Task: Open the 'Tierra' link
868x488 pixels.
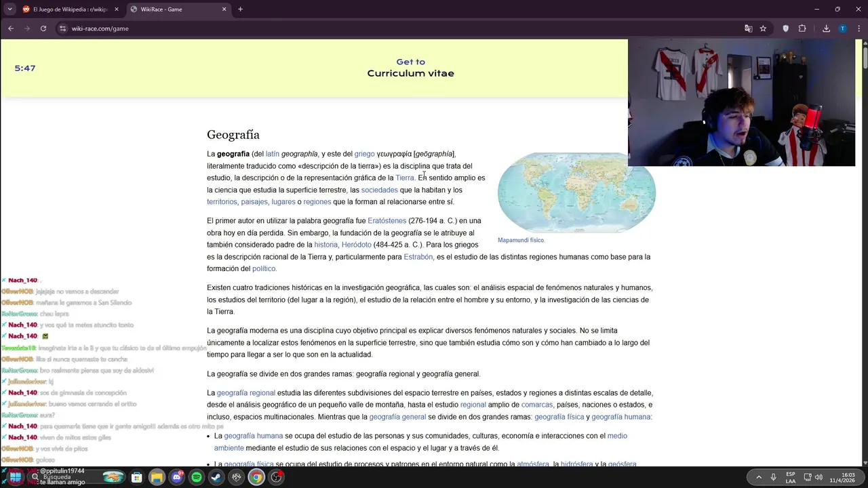Action: 405,178
